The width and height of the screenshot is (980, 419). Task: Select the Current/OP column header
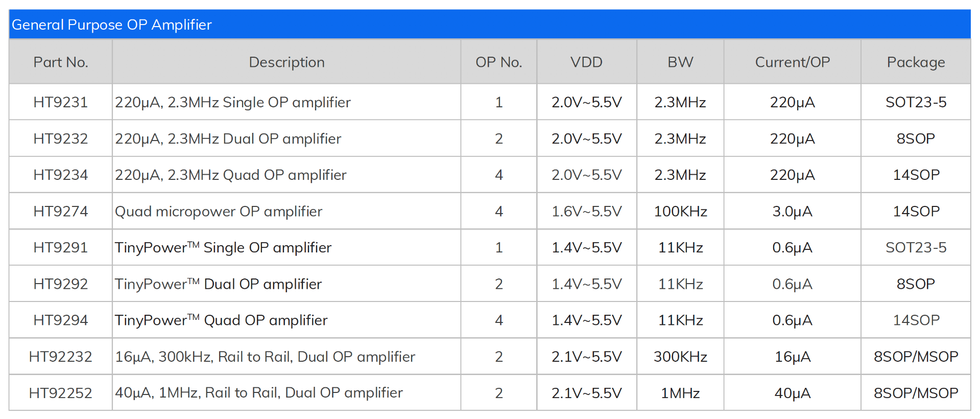[x=792, y=62]
